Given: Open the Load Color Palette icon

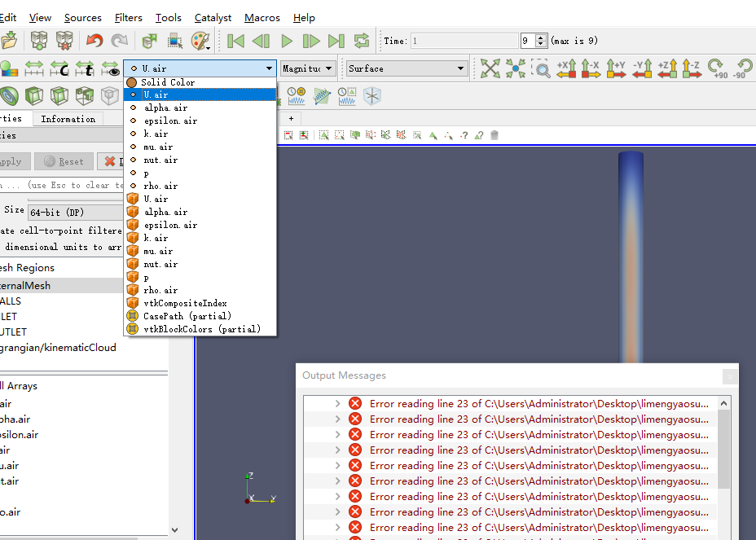Looking at the screenshot, I should (200, 41).
